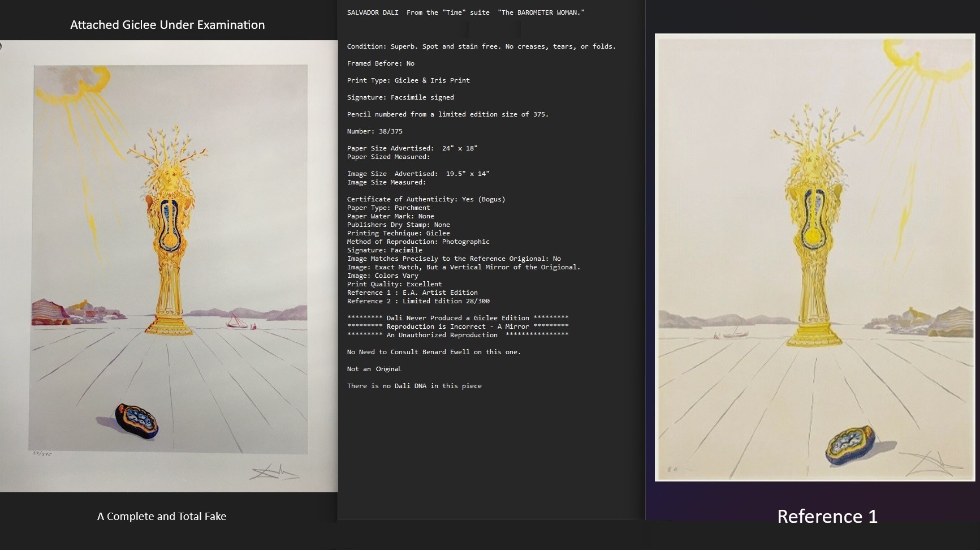Click 'There is no Dali DNA' line
This screenshot has height=550, width=980.
pyautogui.click(x=414, y=386)
